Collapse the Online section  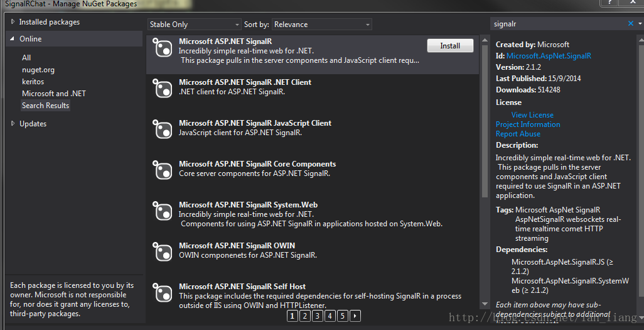coord(13,39)
